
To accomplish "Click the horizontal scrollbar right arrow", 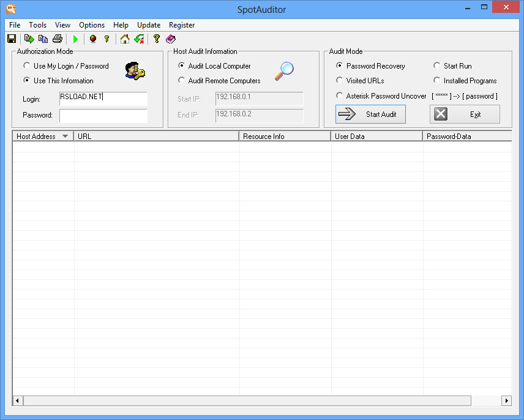I will coord(507,400).
